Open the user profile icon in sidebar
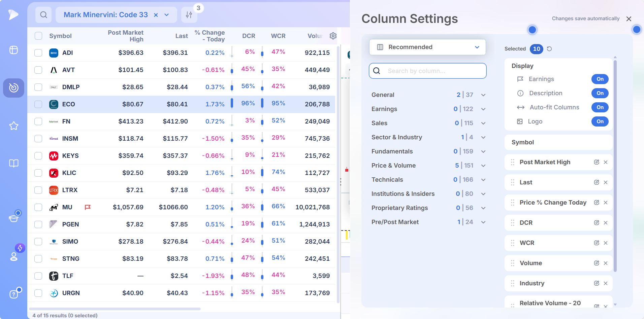This screenshot has width=644, height=319. point(14,256)
